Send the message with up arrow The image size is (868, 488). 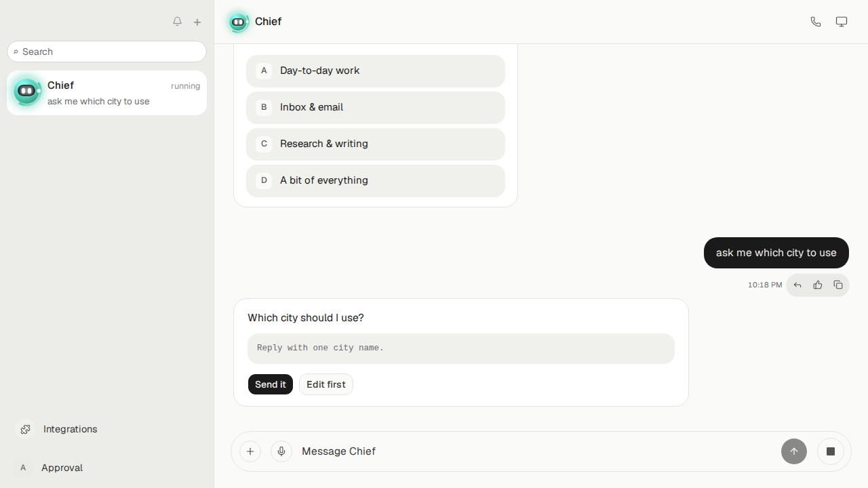pyautogui.click(x=794, y=451)
